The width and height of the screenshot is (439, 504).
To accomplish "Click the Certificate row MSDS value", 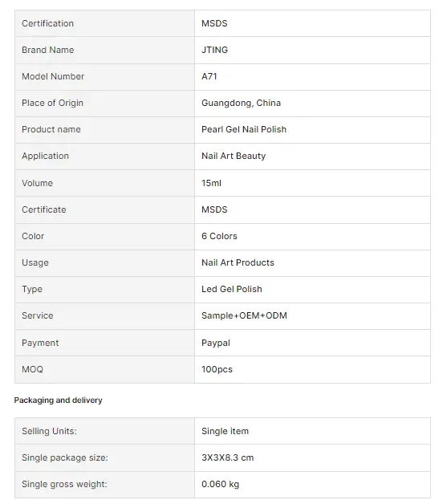I will [x=214, y=209].
